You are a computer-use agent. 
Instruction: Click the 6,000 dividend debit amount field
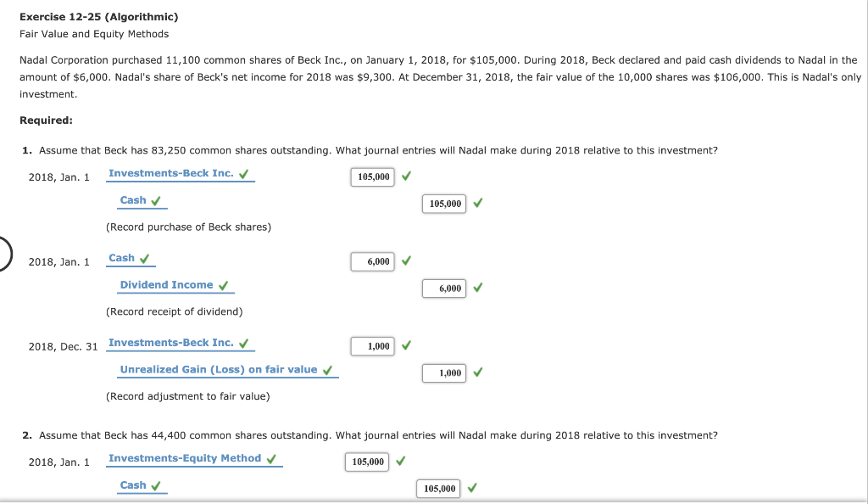[372, 261]
